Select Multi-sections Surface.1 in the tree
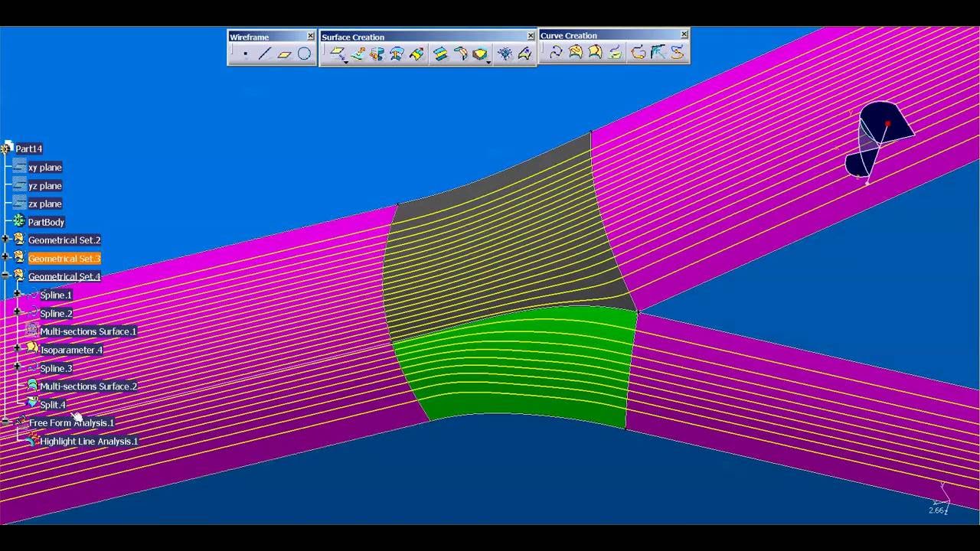Image resolution: width=980 pixels, height=551 pixels. (88, 331)
